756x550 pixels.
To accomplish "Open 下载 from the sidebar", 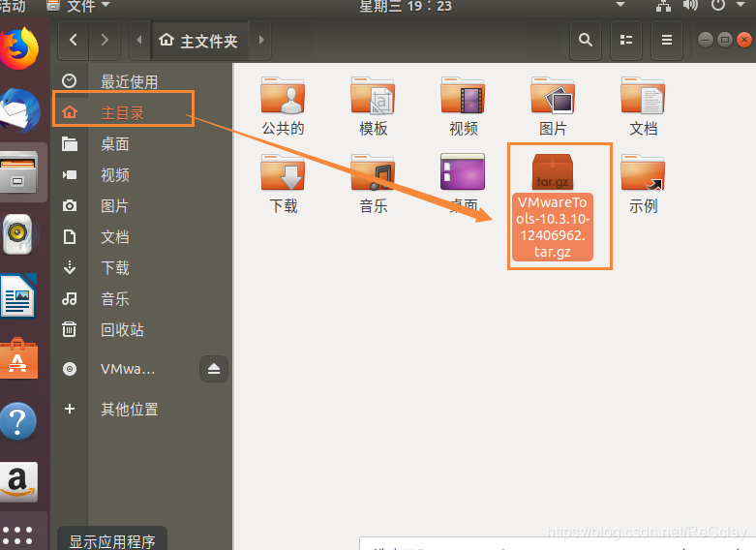I will (x=141, y=267).
